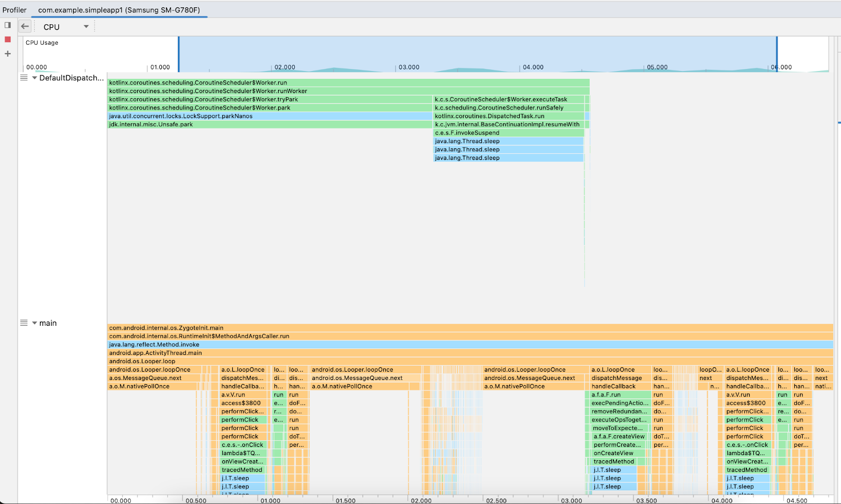841x504 pixels.
Task: Toggle the sessions panel sidebar icon
Action: tap(7, 25)
